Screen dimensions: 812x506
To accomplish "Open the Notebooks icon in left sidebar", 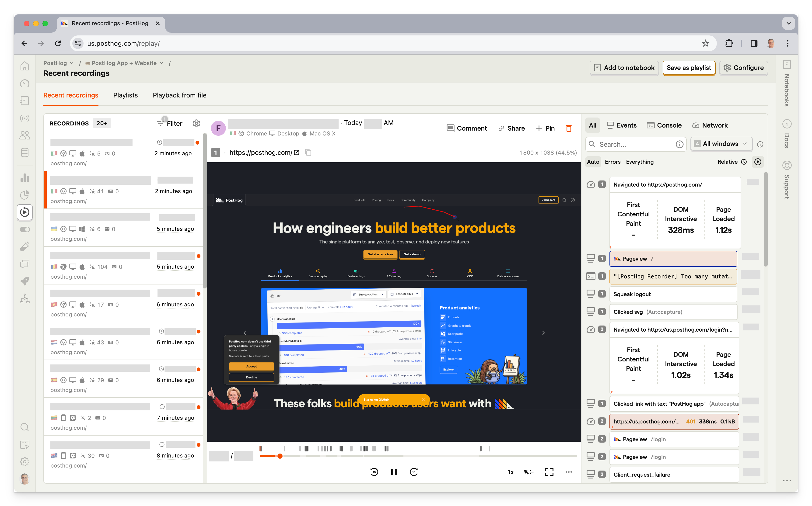I will pyautogui.click(x=25, y=101).
